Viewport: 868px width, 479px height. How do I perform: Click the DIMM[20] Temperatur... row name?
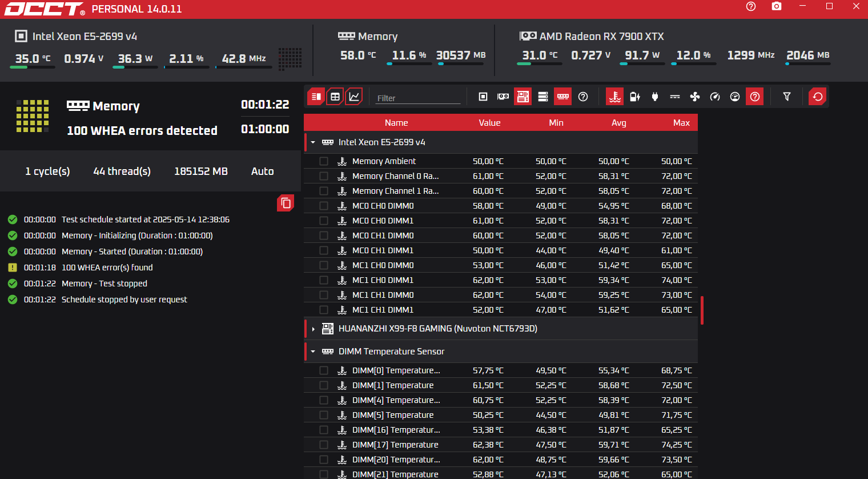click(x=396, y=460)
